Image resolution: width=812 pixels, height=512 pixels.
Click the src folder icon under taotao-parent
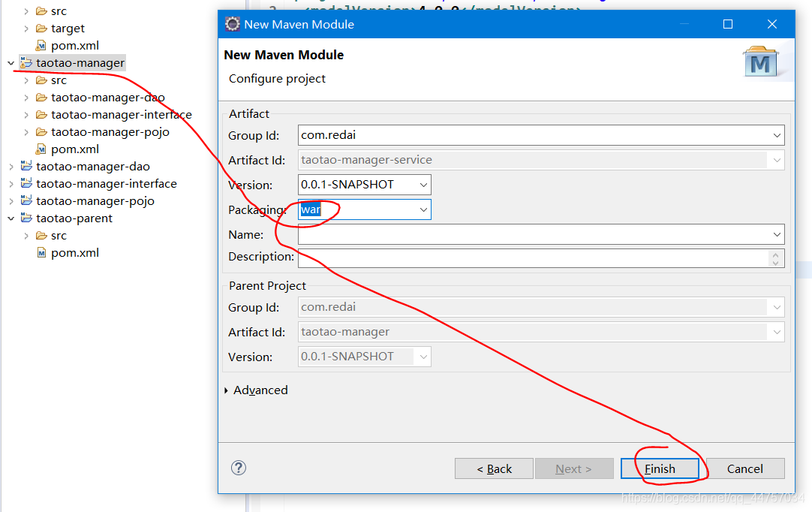click(x=41, y=236)
